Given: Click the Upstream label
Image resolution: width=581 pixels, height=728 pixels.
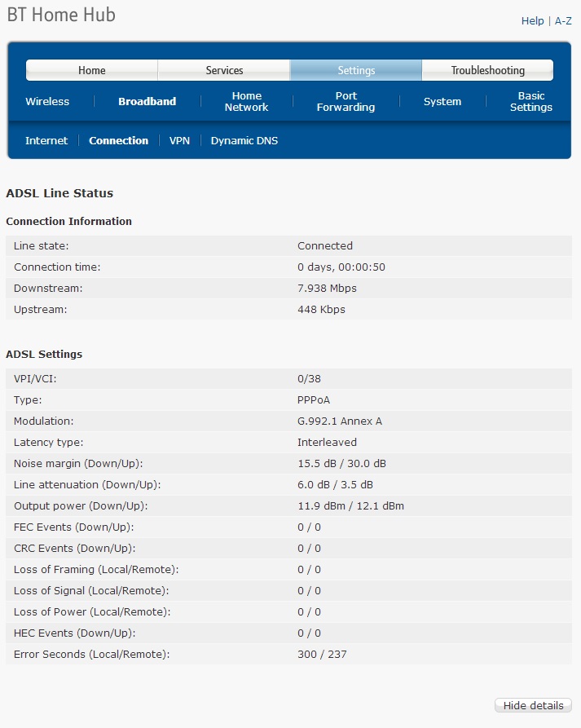Looking at the screenshot, I should [41, 309].
